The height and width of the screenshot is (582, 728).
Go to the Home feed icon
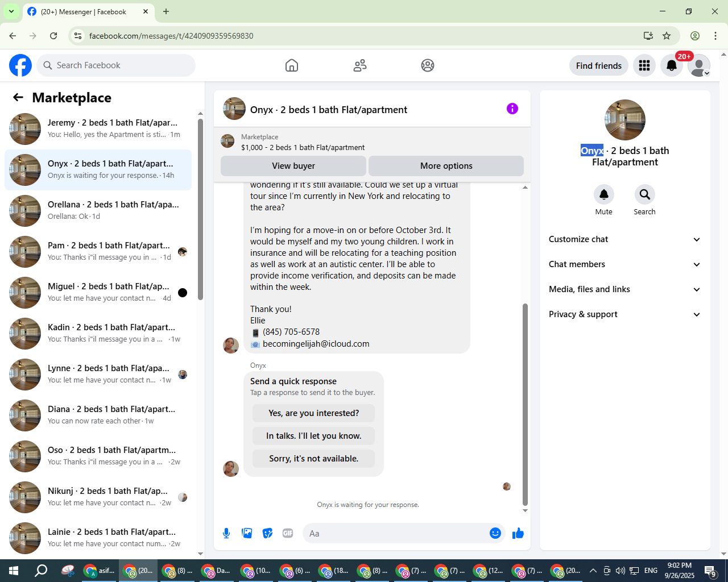(292, 65)
